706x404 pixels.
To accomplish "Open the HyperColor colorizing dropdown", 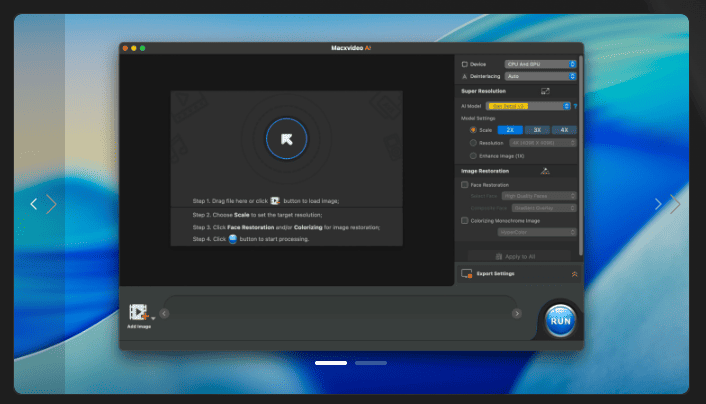I will (x=537, y=232).
